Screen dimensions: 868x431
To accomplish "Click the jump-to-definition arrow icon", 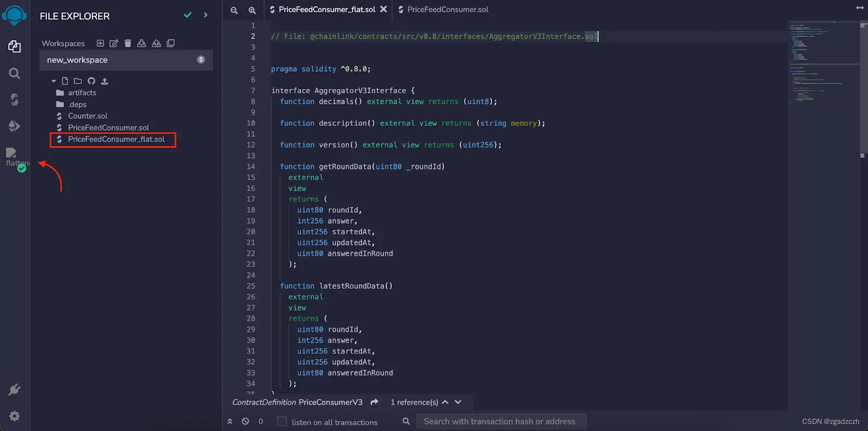I will [374, 402].
